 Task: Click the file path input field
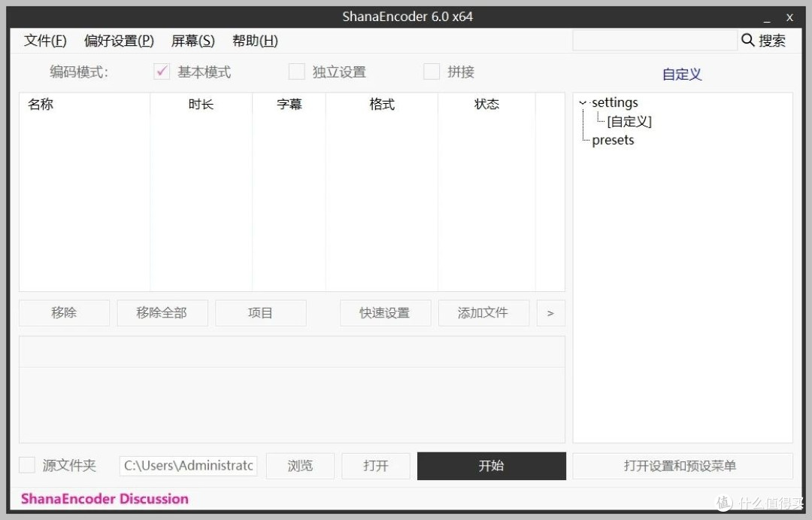[x=187, y=465]
